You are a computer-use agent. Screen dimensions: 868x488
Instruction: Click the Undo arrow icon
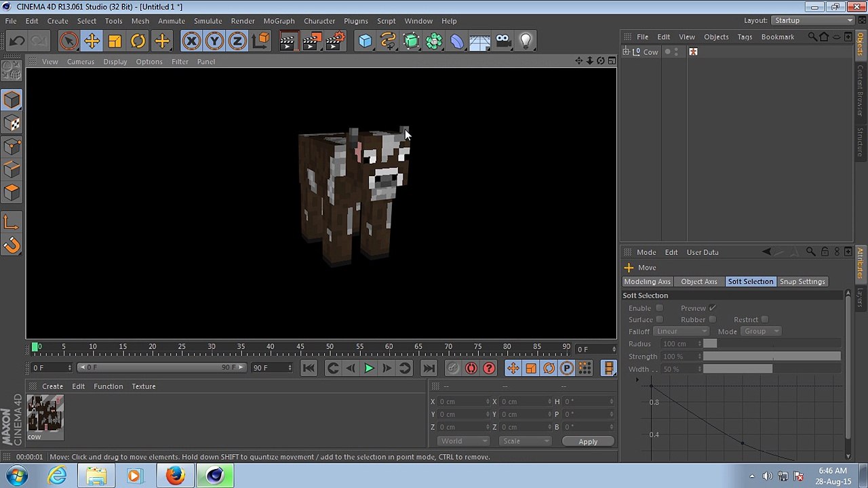(x=17, y=41)
